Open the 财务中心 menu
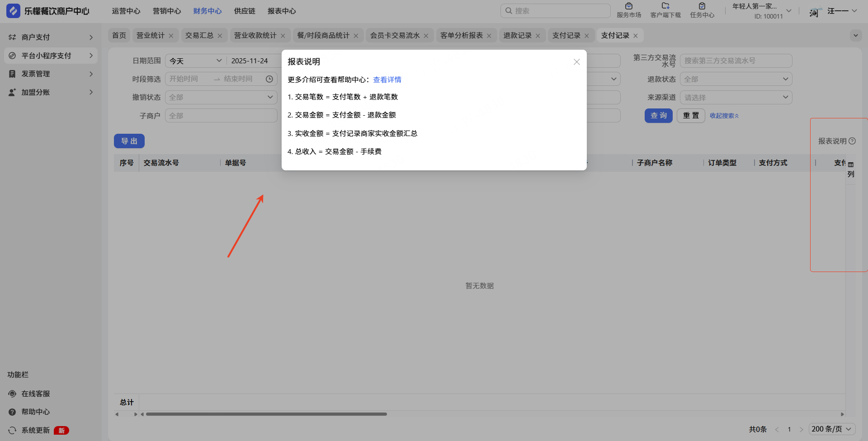Image resolution: width=868 pixels, height=441 pixels. [208, 11]
